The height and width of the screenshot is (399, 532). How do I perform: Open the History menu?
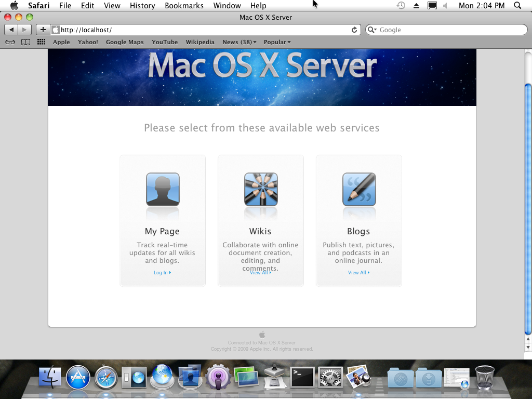[x=142, y=5]
